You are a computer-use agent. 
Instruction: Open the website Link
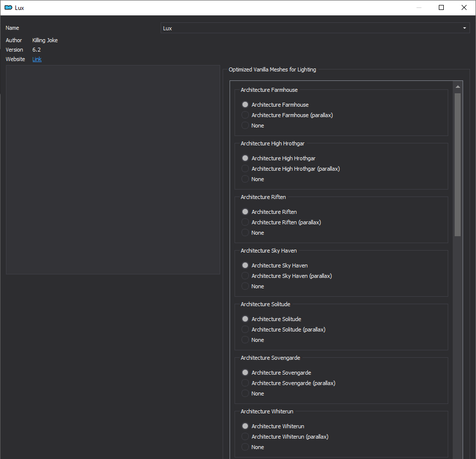tap(37, 59)
